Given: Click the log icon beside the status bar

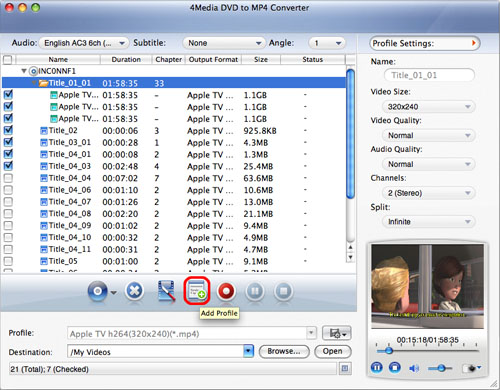Looking at the screenshot, I should pyautogui.click(x=345, y=369).
